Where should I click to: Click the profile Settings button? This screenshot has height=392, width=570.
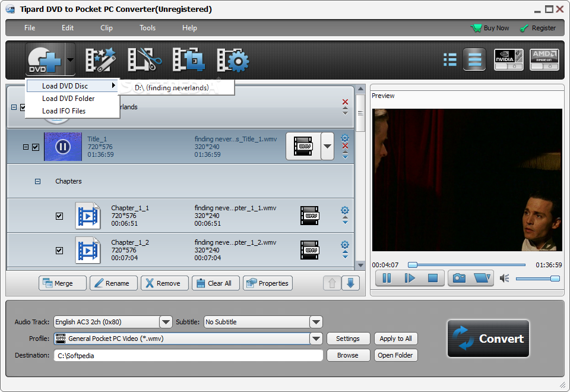[x=348, y=339]
